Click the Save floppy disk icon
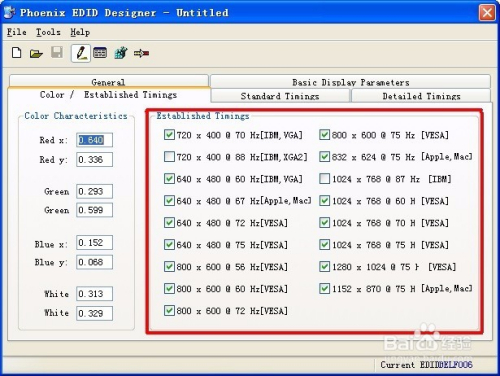 pyautogui.click(x=57, y=53)
